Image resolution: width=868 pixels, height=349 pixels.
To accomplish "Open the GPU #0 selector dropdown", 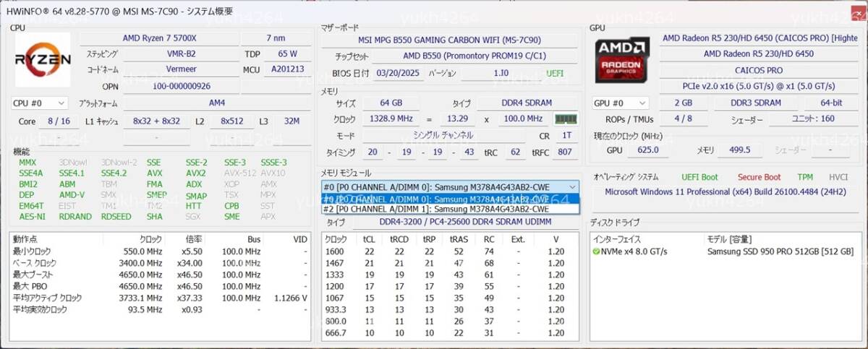I will pos(621,103).
